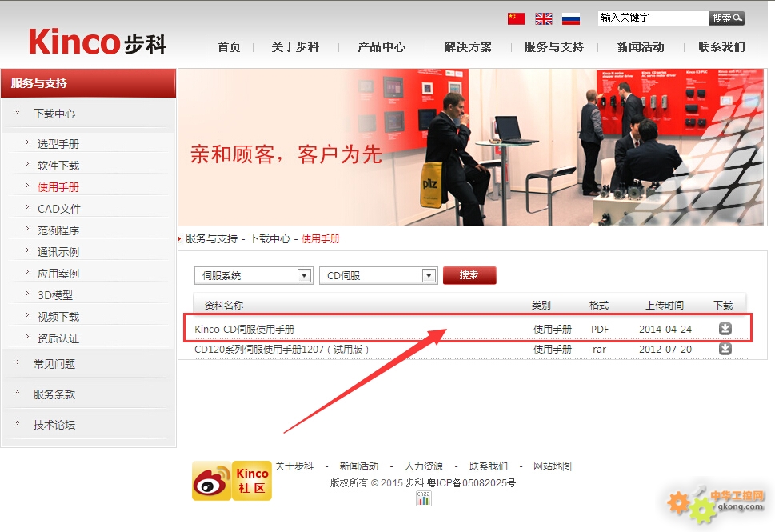Select 软件下载 in the sidebar
The height and width of the screenshot is (532, 775).
tap(58, 166)
